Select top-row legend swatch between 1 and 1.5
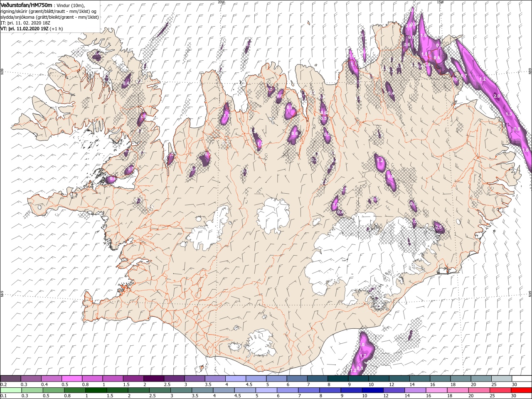532x399 pixels. tap(113, 379)
